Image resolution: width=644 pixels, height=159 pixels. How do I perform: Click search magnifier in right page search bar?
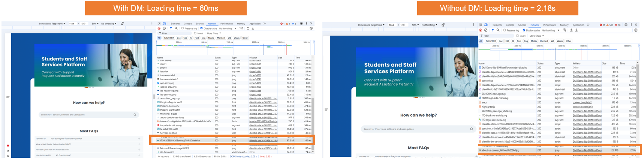472,129
